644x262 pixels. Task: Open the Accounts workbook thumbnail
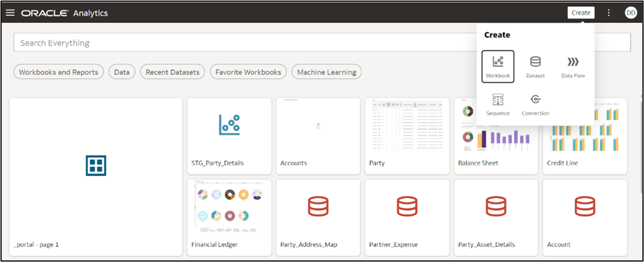click(318, 126)
